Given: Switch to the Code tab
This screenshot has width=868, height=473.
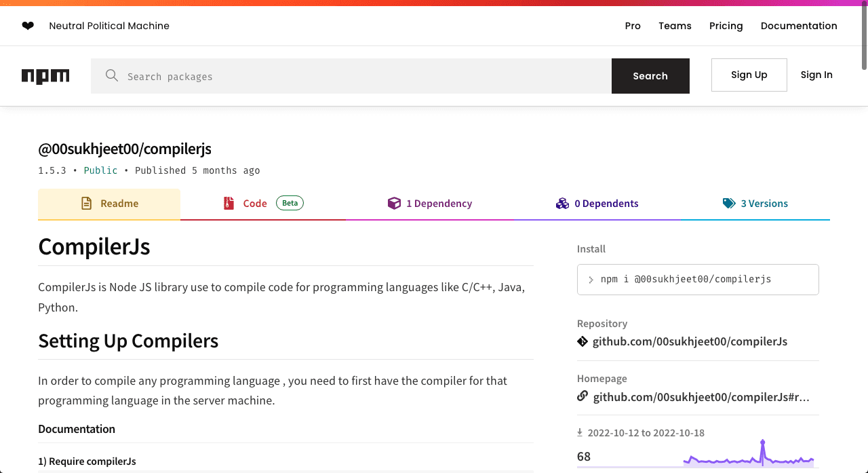Looking at the screenshot, I should pyautogui.click(x=263, y=204).
